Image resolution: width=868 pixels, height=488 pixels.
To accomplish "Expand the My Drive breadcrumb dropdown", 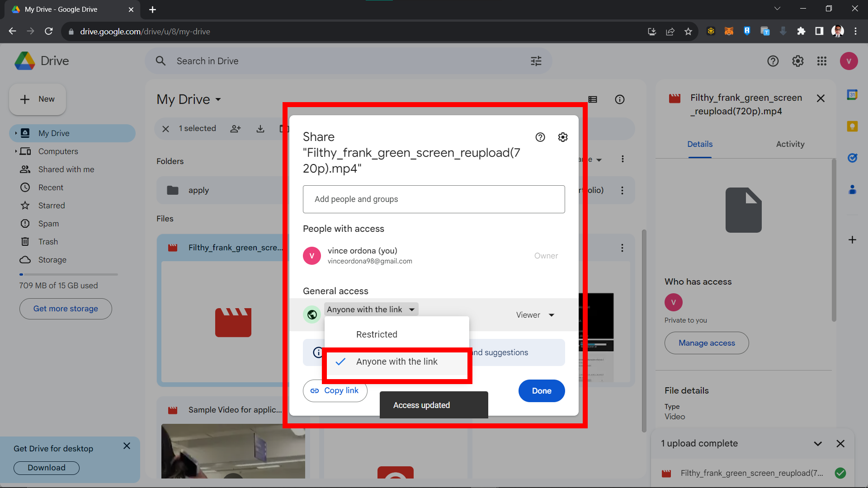I will point(218,99).
